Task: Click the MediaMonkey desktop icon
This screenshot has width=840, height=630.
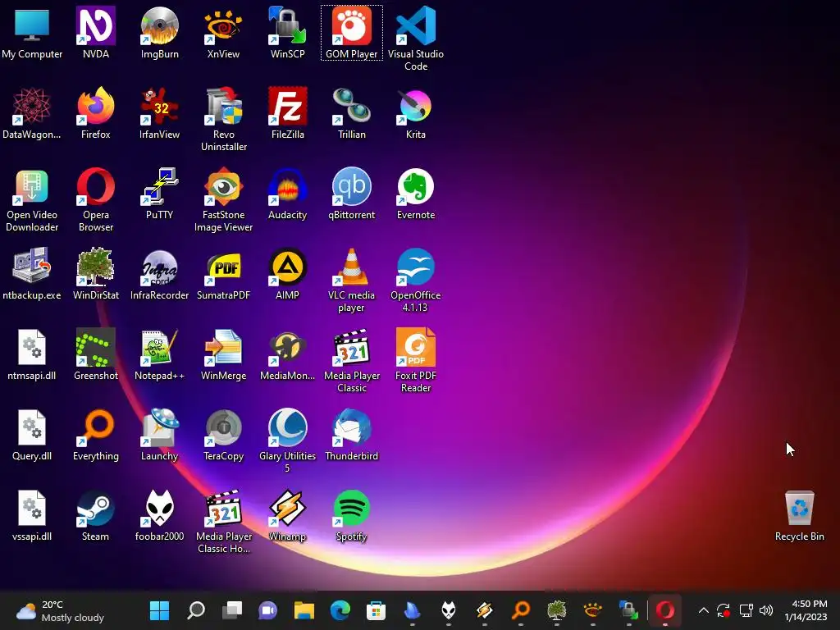Action: [288, 354]
